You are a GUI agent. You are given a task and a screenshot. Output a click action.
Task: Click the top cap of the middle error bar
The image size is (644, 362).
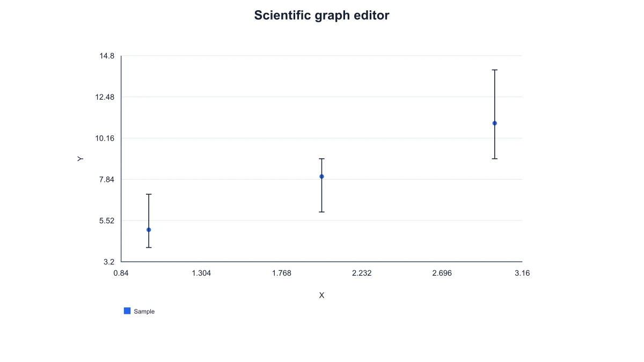pos(321,159)
